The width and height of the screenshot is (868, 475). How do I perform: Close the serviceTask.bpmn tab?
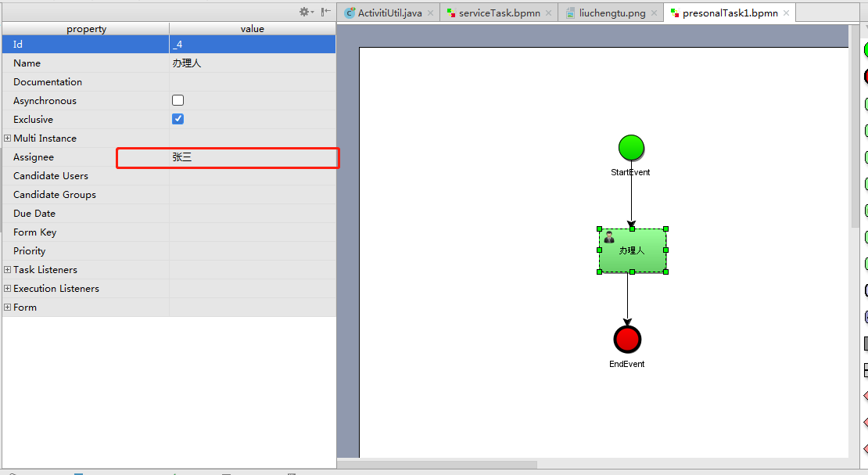tap(549, 13)
